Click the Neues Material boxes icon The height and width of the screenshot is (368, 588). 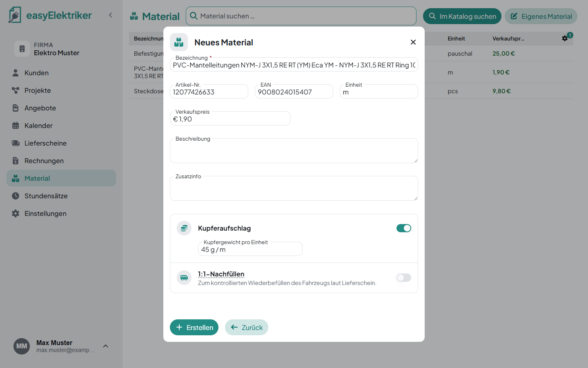click(x=179, y=42)
